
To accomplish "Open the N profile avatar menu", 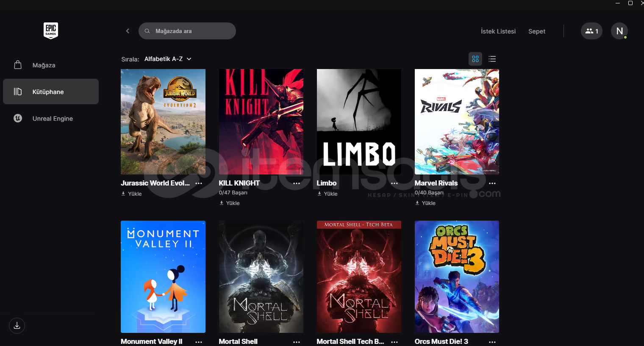I will pyautogui.click(x=619, y=31).
